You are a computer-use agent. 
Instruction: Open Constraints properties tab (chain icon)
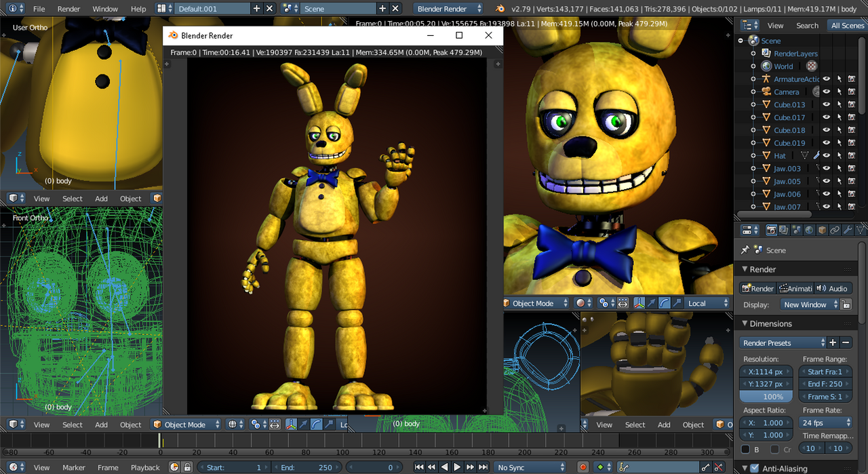(x=835, y=231)
